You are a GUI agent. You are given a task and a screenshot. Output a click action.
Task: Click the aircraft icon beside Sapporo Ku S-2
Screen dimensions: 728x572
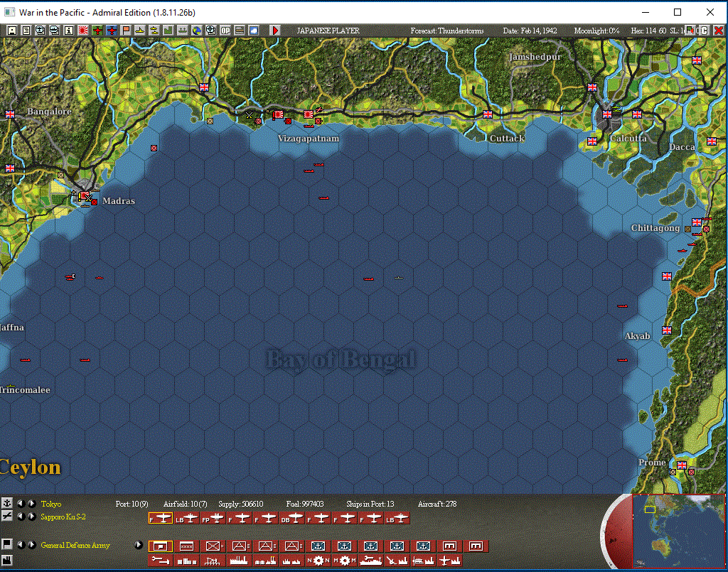[x=7, y=516]
